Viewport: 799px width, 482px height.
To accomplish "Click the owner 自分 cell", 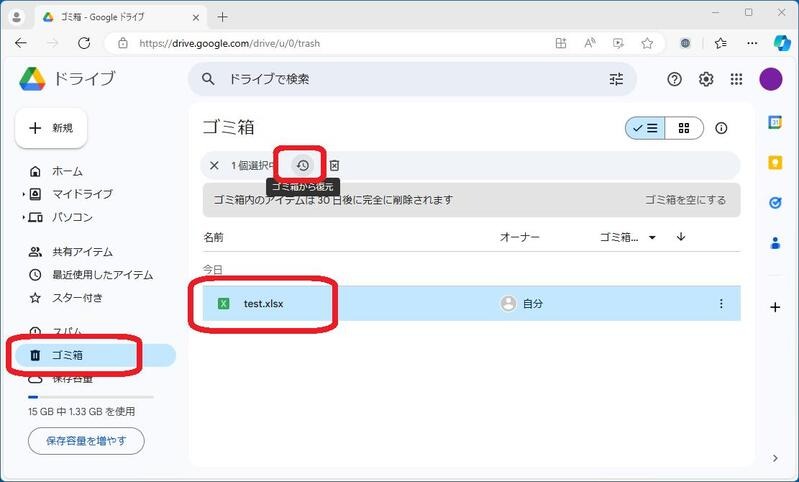I will pyautogui.click(x=521, y=304).
